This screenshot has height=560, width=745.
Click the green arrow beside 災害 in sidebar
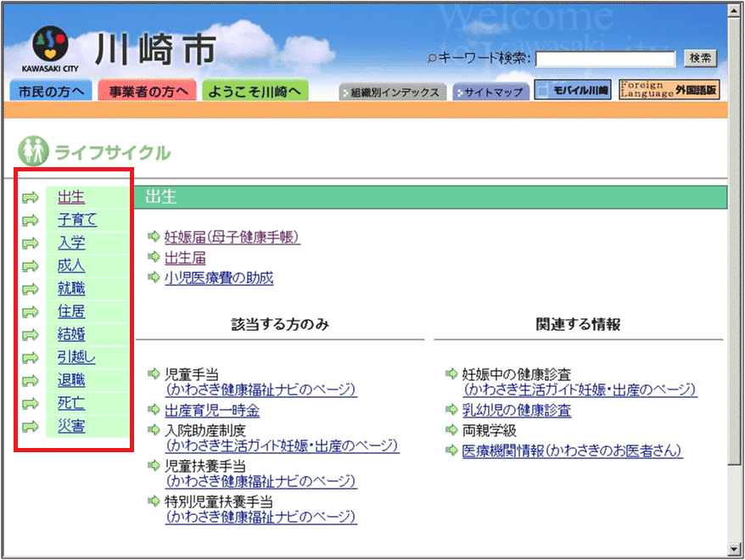[31, 426]
